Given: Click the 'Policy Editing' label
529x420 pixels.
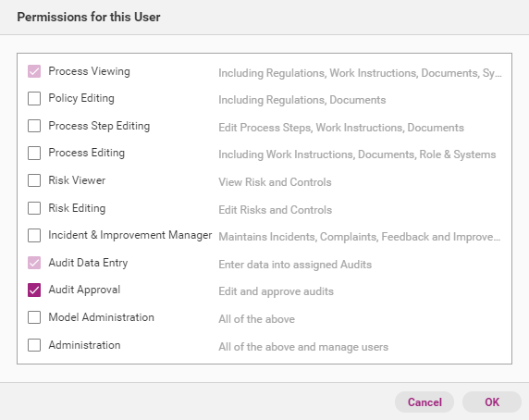Looking at the screenshot, I should (81, 98).
